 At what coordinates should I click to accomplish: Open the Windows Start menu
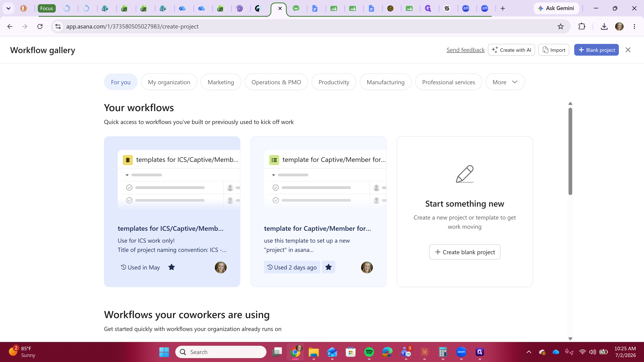coord(164,352)
